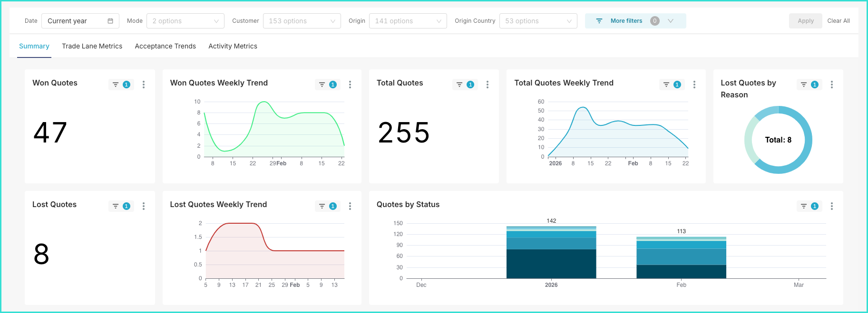
Task: Open options menu on Quotes by Status
Action: (x=832, y=206)
